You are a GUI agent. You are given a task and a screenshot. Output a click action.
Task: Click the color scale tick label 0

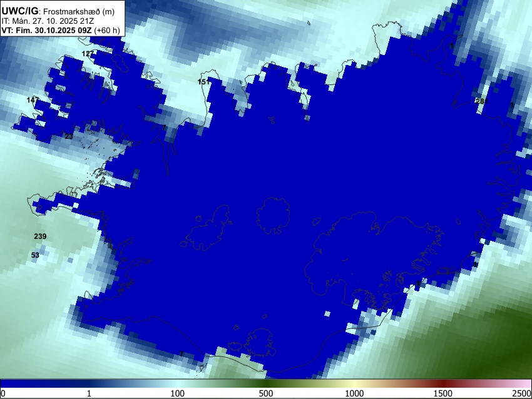[x=3, y=393]
